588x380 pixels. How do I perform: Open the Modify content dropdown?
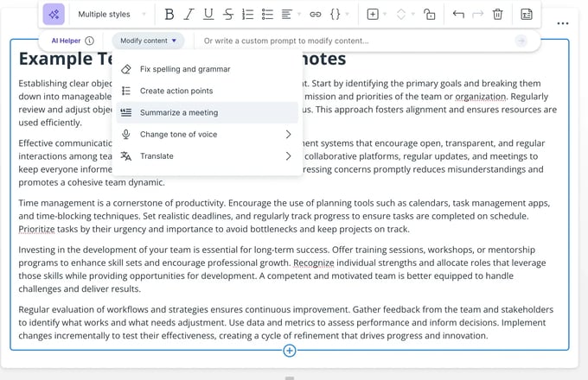(148, 41)
